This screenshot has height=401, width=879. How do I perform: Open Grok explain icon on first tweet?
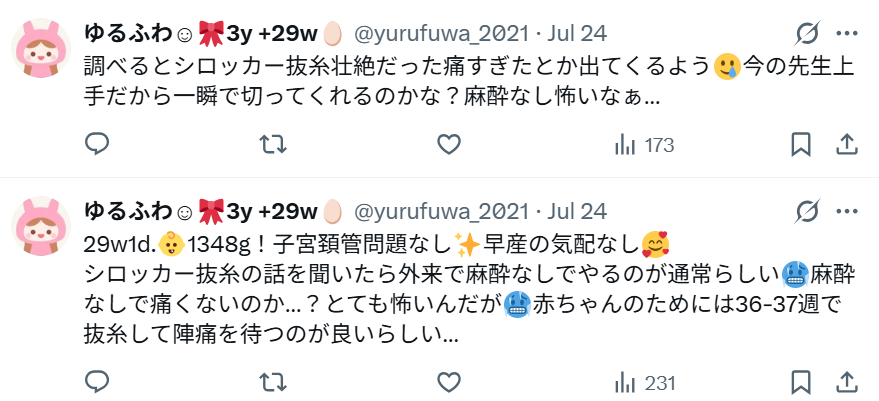click(808, 34)
